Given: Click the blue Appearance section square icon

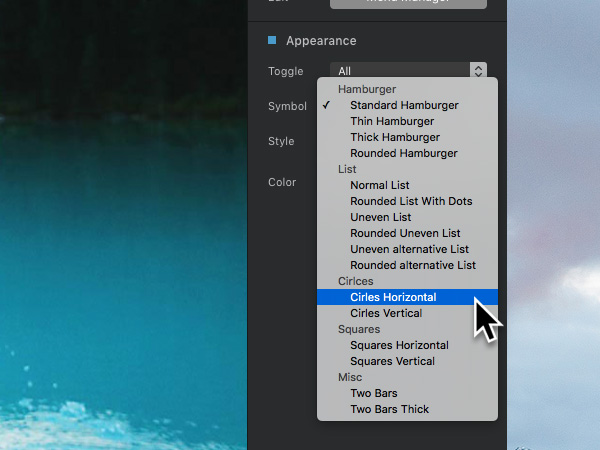Looking at the screenshot, I should click(x=272, y=40).
